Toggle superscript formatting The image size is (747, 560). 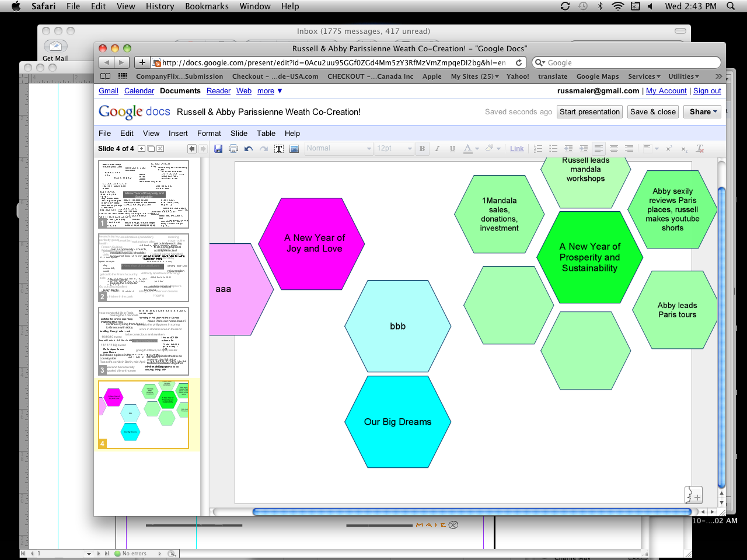pos(669,149)
